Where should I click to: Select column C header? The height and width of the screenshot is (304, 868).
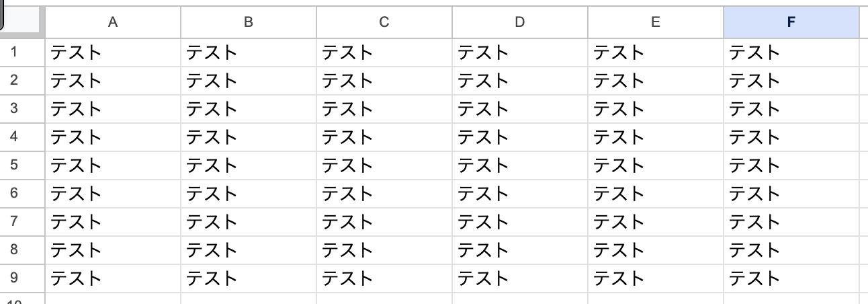pos(384,22)
